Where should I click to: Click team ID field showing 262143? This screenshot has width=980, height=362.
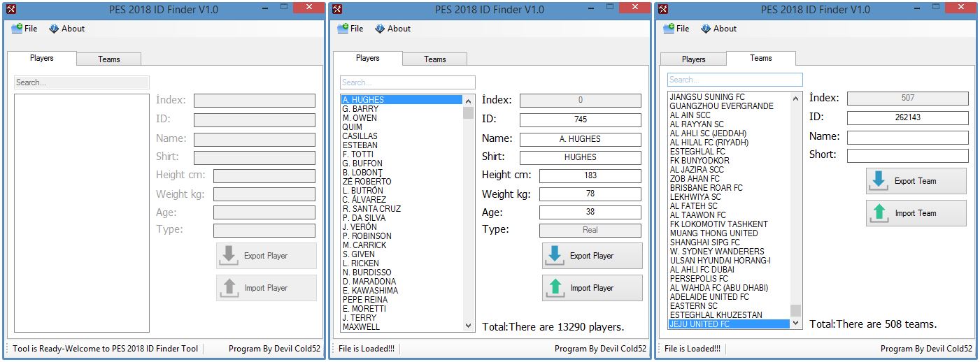coord(907,118)
